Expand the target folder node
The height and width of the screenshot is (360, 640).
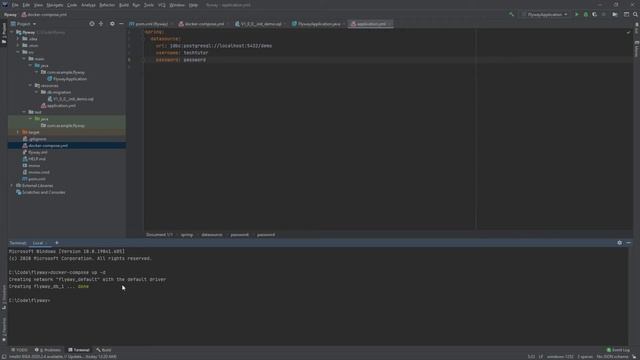(18, 132)
